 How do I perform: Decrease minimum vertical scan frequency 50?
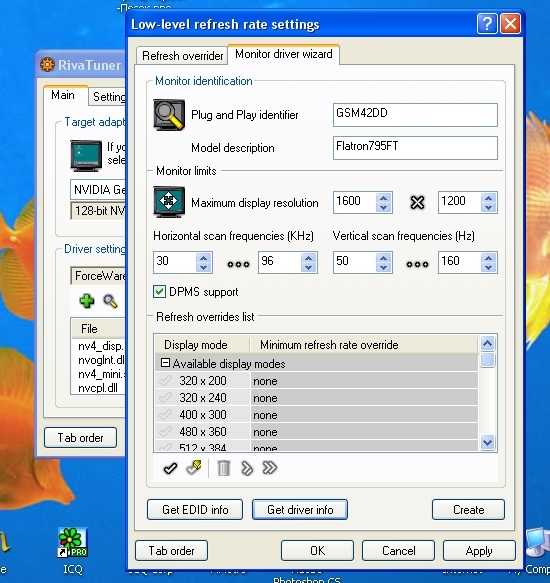[383, 267]
